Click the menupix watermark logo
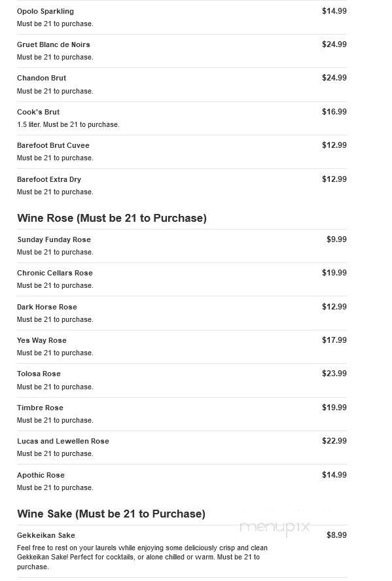Image resolution: width=392 pixels, height=581 pixels. [275, 527]
